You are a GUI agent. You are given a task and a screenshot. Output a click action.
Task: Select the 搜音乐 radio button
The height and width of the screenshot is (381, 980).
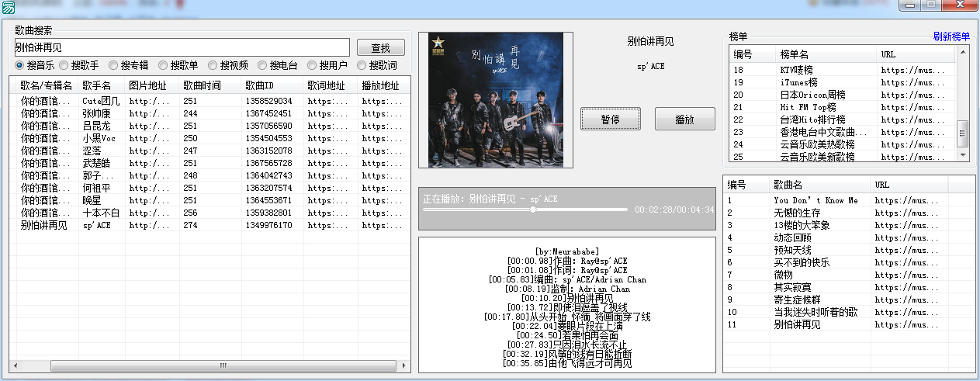pyautogui.click(x=35, y=65)
